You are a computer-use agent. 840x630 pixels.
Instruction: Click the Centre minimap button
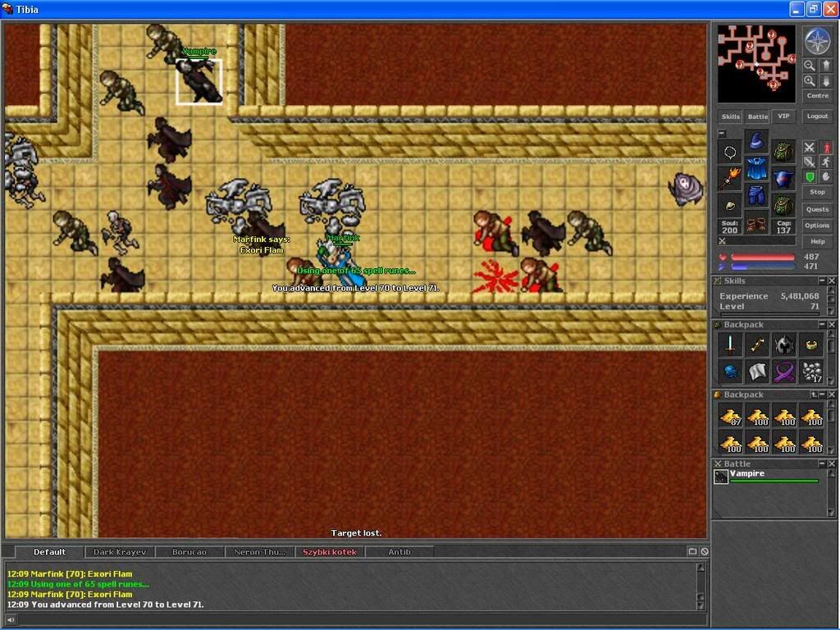click(x=818, y=96)
